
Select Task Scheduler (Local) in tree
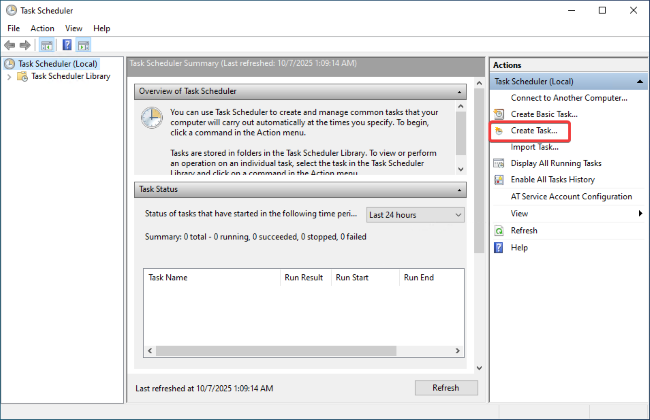tap(56, 63)
